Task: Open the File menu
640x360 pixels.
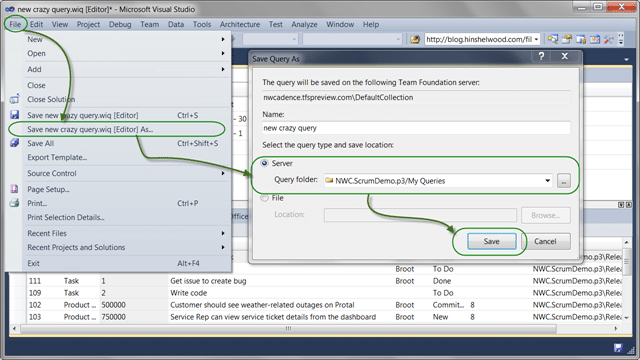Action: 15,24
